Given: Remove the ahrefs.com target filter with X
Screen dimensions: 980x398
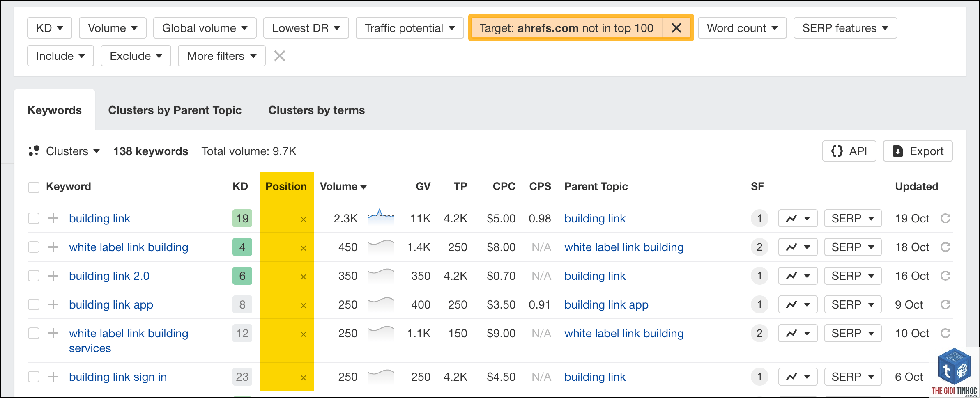Looking at the screenshot, I should click(676, 28).
